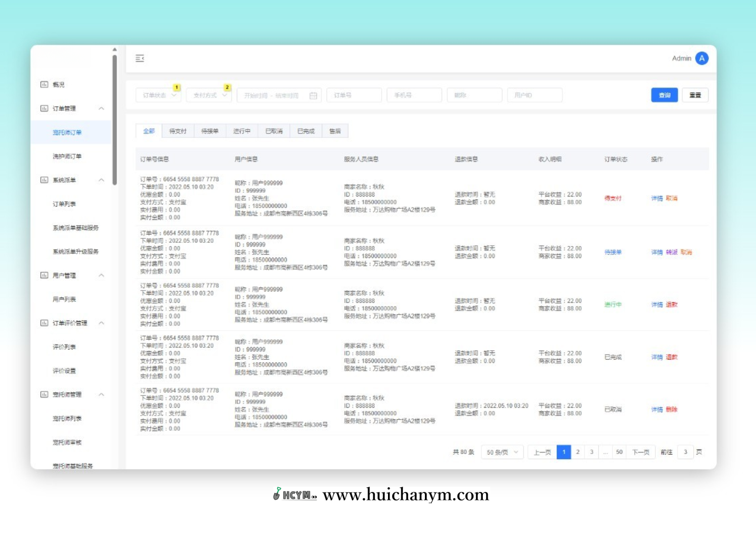The width and height of the screenshot is (756, 542).
Task: Click the Admin avatar icon
Action: pos(701,58)
